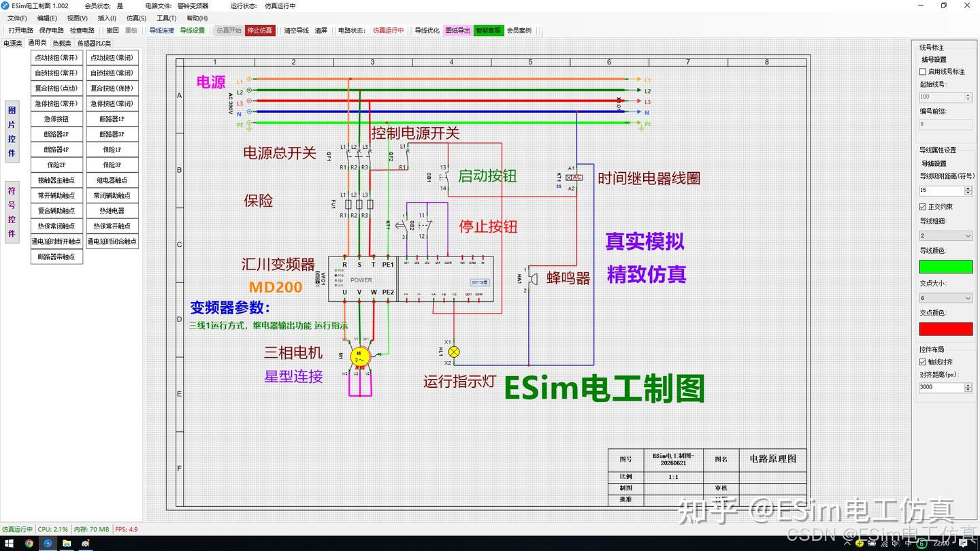Select 图片控件 side panel
Image resolution: width=980 pixels, height=551 pixels.
pyautogui.click(x=12, y=131)
